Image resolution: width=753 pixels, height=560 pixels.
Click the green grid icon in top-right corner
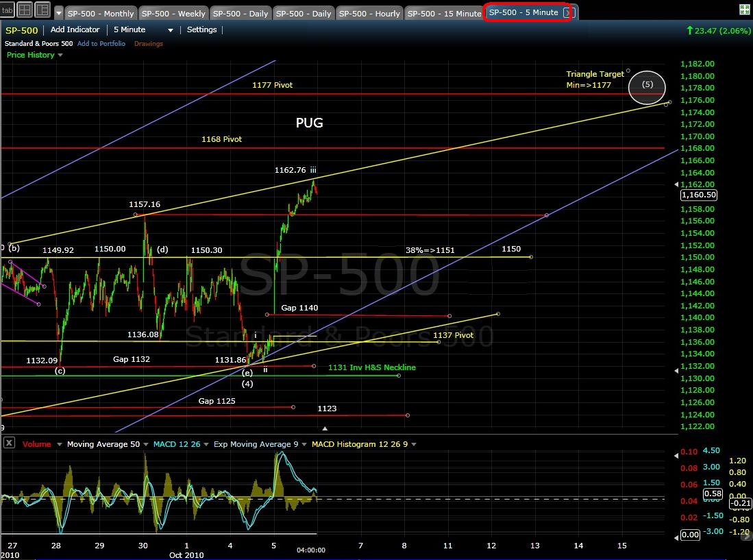(744, 10)
